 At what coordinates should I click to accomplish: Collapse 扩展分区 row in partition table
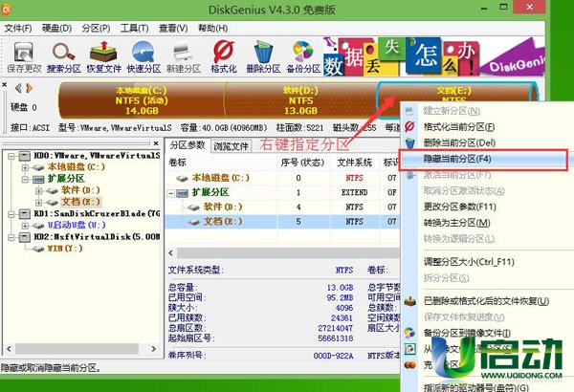click(x=171, y=193)
